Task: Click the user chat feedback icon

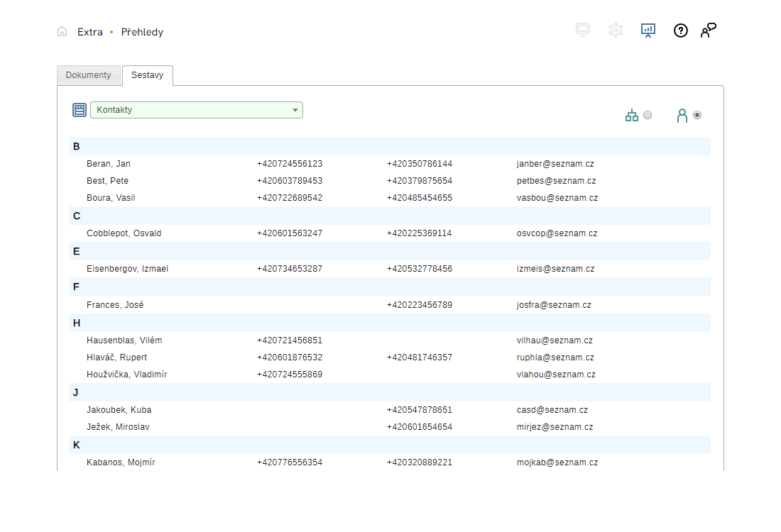Action: (708, 30)
